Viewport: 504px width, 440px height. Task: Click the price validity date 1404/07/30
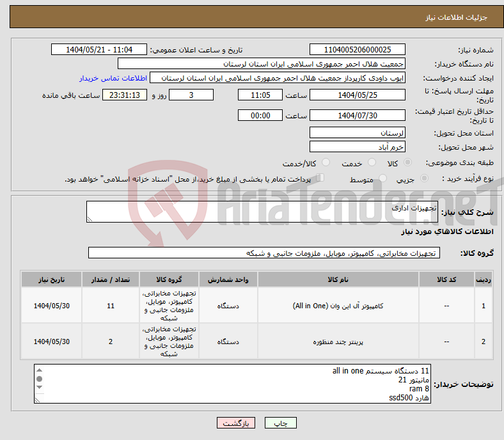(x=357, y=115)
